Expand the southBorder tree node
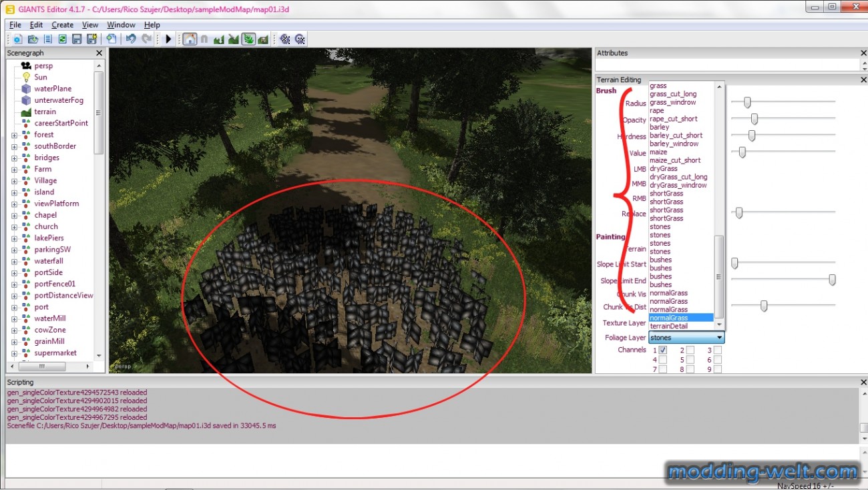 tap(15, 146)
